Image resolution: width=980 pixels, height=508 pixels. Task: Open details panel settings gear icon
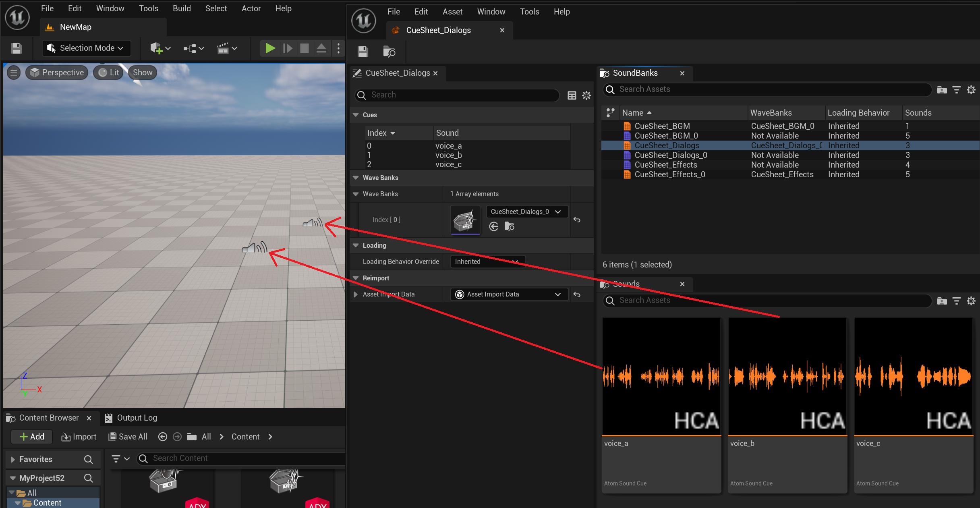click(586, 95)
